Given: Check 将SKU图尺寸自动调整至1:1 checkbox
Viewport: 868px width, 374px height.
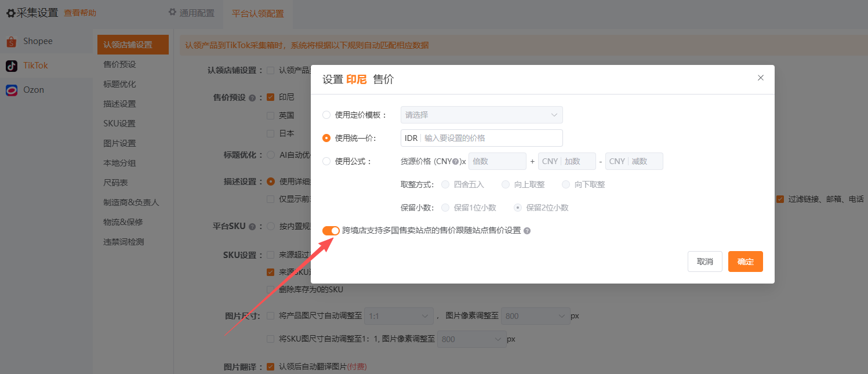Looking at the screenshot, I should [270, 339].
